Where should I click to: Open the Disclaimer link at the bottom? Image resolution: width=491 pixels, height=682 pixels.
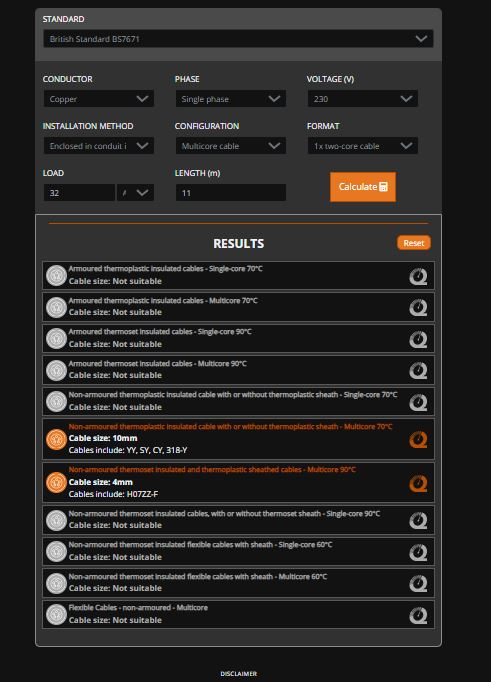239,674
